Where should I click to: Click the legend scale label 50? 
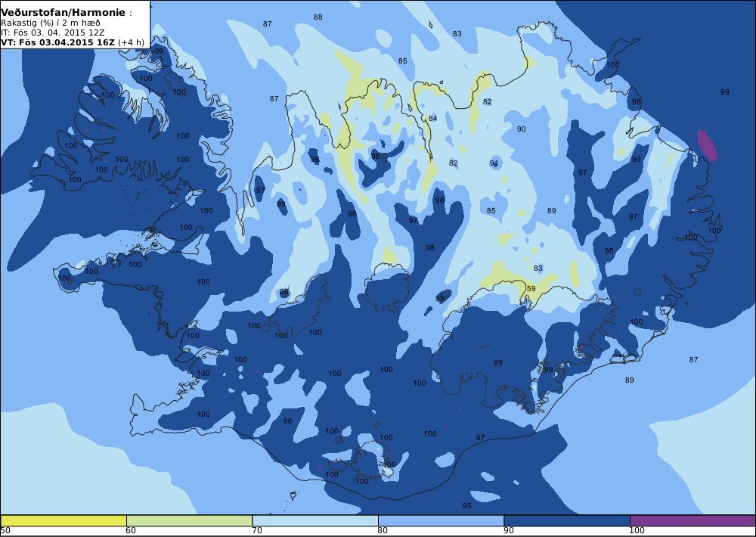(5, 531)
